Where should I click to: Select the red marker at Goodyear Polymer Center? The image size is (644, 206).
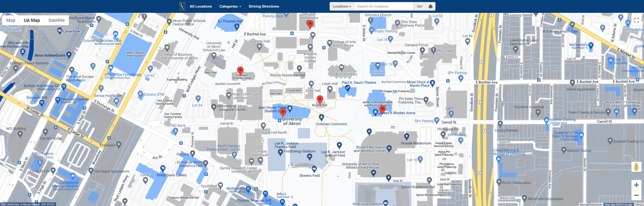pos(240,71)
